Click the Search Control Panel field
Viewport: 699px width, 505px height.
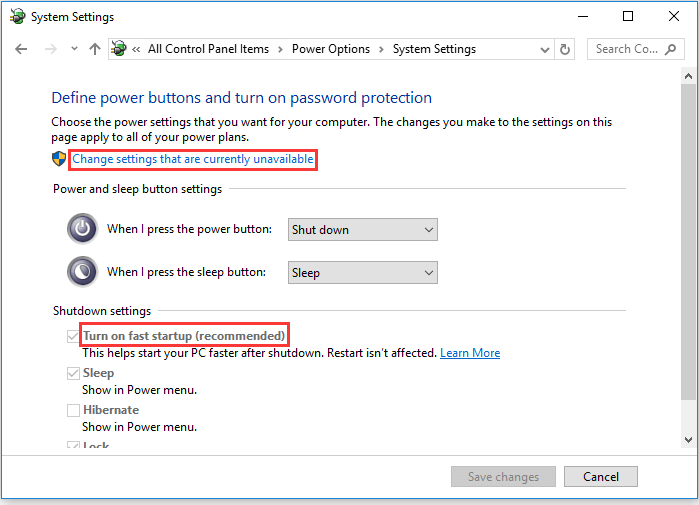coord(627,49)
